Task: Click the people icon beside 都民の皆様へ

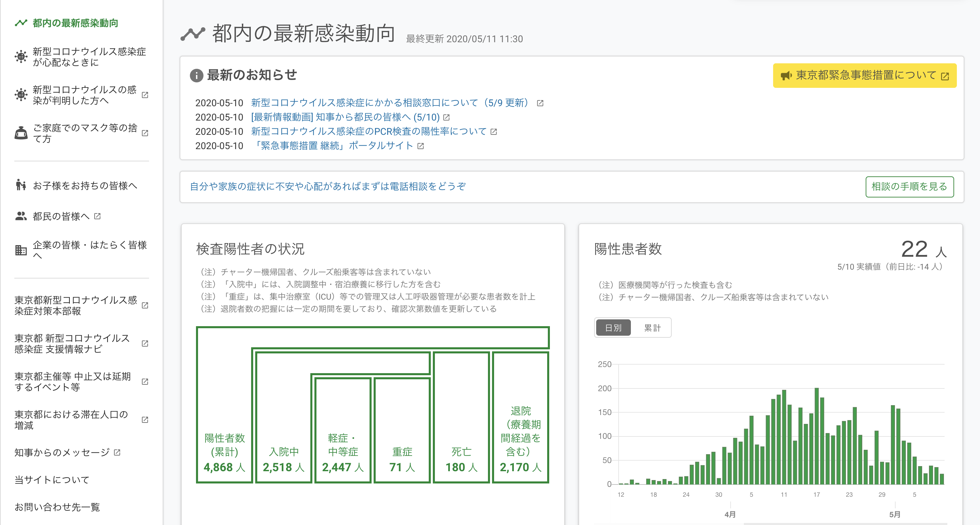Action: [x=21, y=216]
